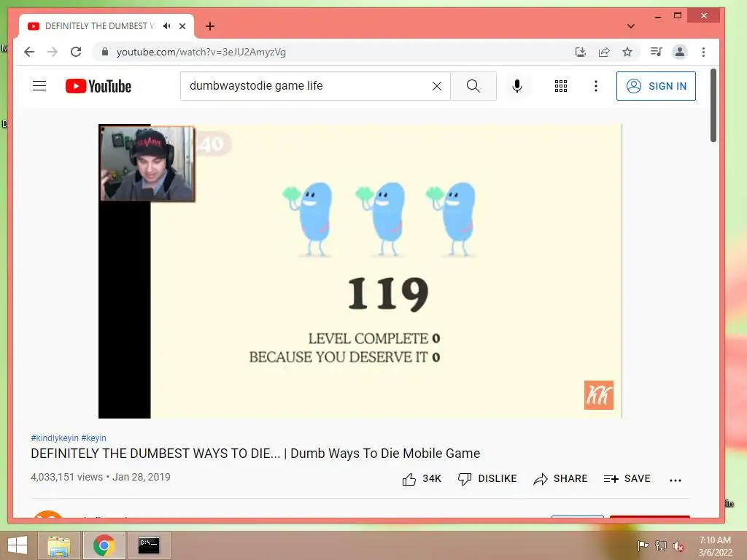Viewport: 747px width, 560px height.
Task: Reload the YouTube page
Action: coord(76,52)
